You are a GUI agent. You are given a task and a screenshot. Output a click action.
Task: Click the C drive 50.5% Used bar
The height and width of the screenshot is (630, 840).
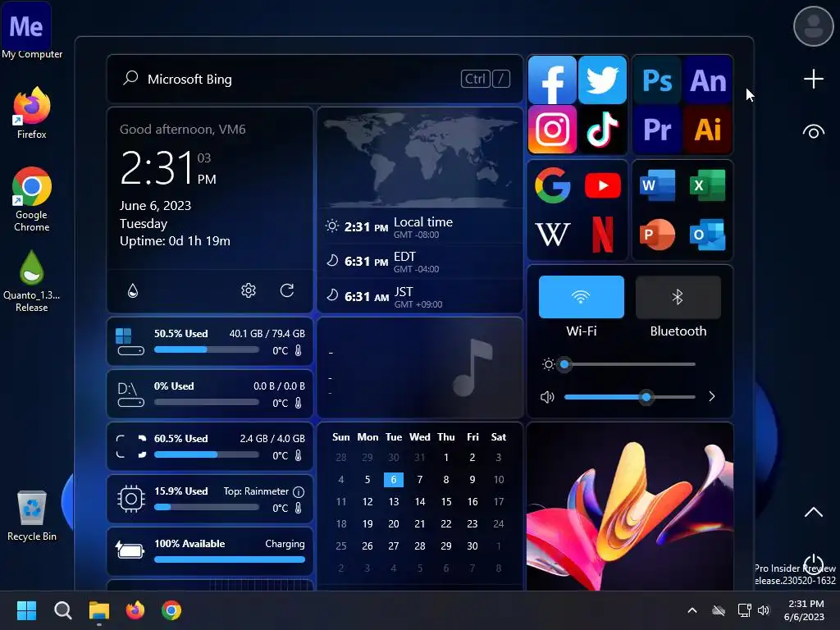click(206, 349)
